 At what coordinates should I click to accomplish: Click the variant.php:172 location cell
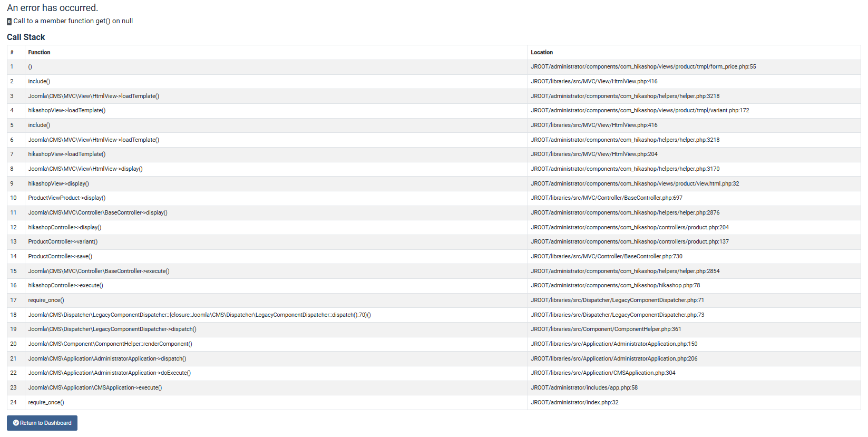coord(640,110)
